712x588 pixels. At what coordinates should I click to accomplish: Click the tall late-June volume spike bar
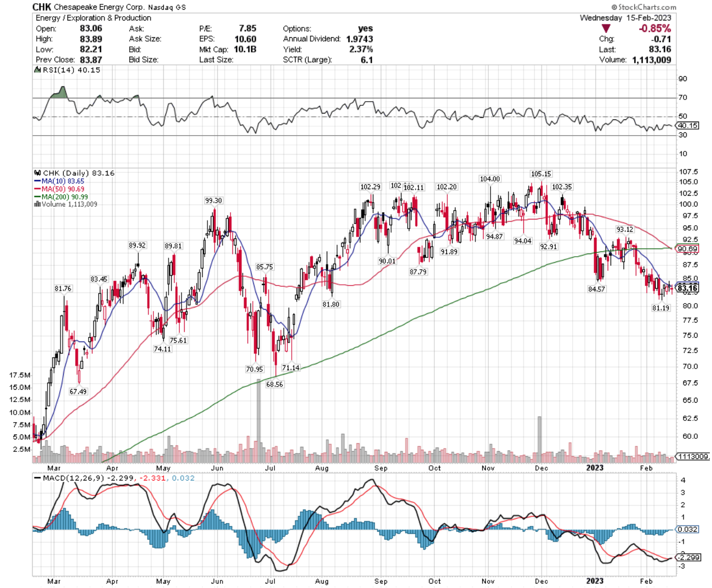[259, 420]
